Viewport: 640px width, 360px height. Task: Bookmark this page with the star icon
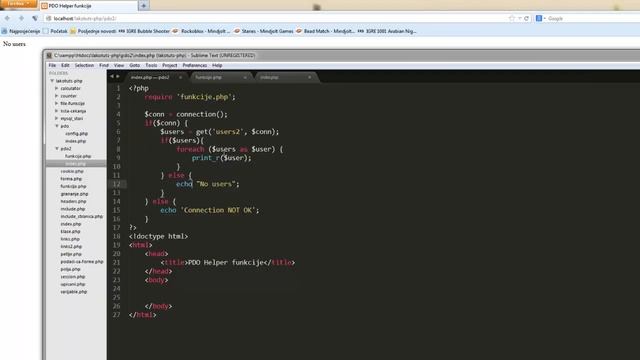[512, 18]
